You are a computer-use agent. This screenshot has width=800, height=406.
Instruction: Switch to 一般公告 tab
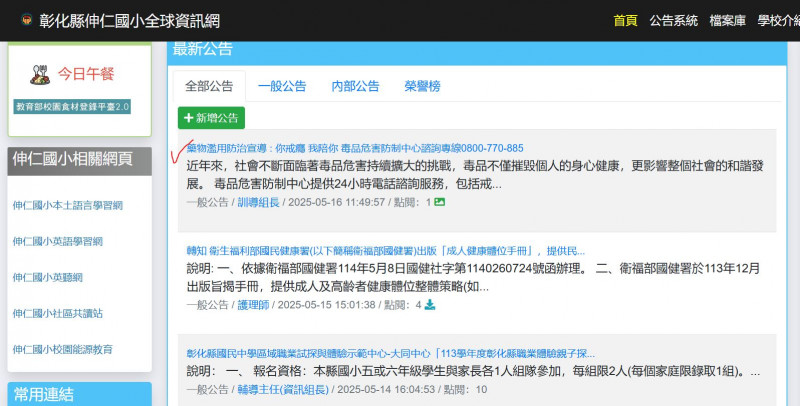click(x=282, y=86)
